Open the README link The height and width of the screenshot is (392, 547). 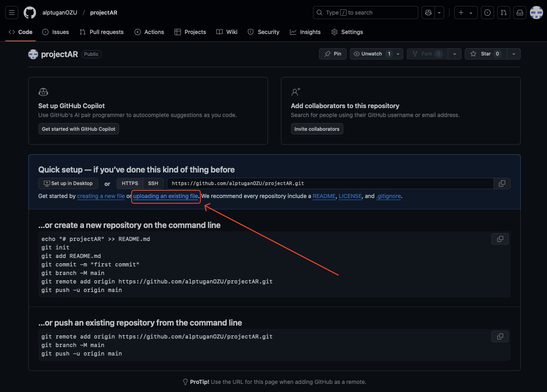324,196
